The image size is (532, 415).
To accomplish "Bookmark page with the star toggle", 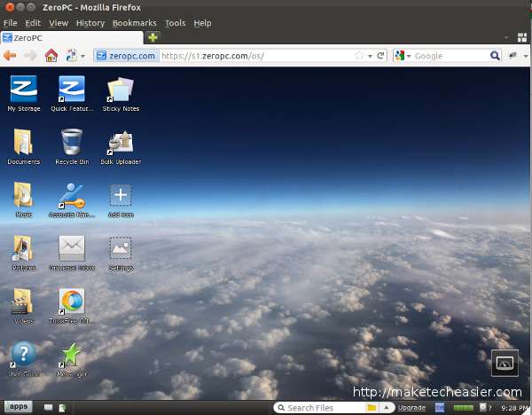I will tap(359, 55).
